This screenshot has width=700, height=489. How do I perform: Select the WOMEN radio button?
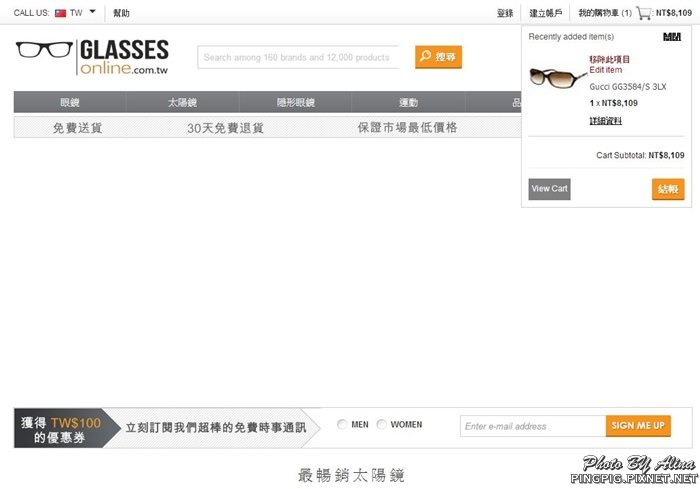(381, 424)
